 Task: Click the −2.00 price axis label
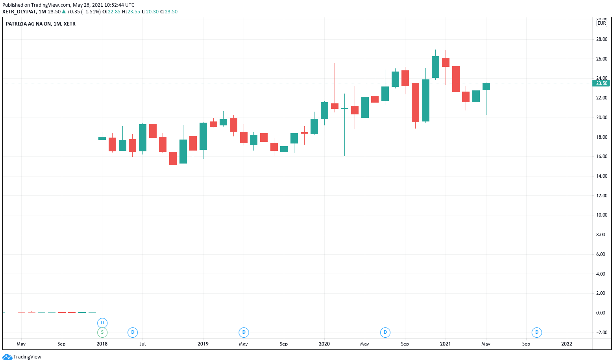[x=601, y=333]
